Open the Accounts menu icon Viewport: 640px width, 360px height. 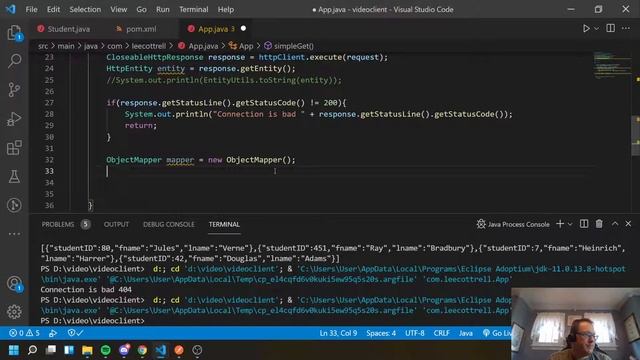[x=14, y=283]
